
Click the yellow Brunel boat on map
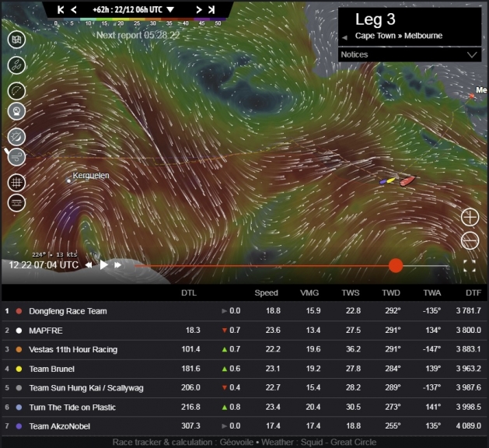point(390,180)
